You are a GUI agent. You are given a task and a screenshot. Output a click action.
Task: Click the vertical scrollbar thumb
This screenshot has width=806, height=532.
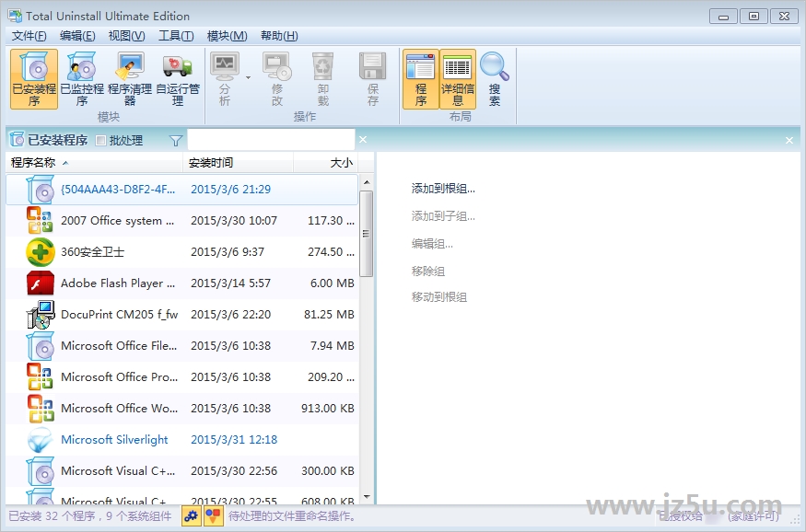367,234
